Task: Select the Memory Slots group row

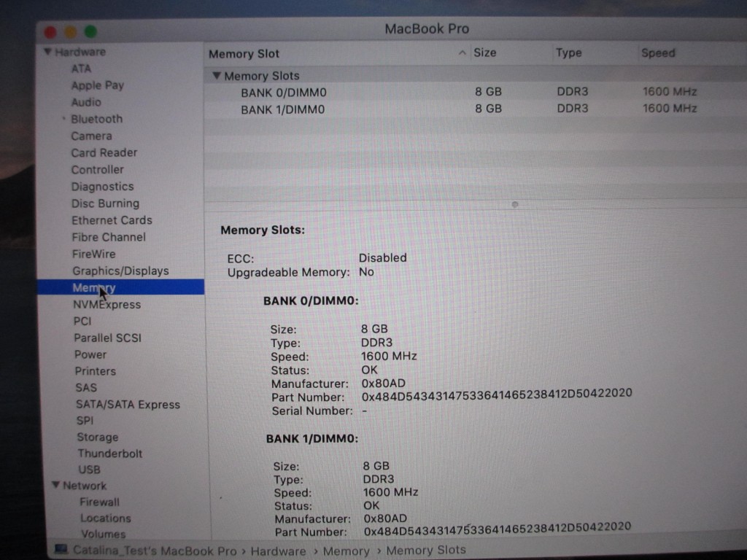Action: pos(476,75)
